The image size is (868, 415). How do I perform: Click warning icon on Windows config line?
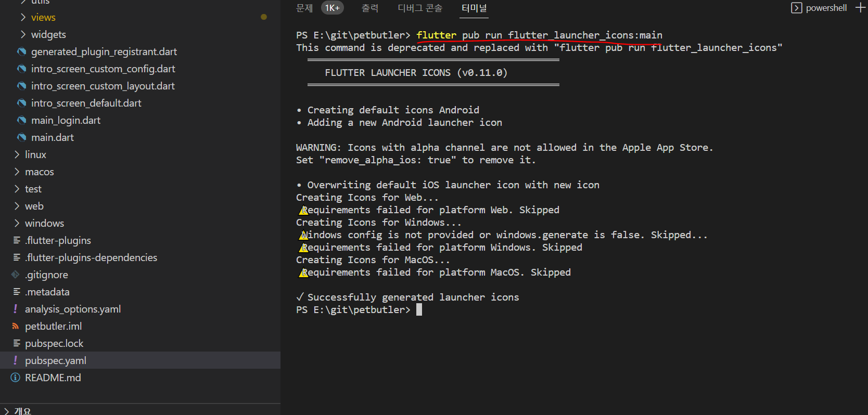[x=303, y=235]
